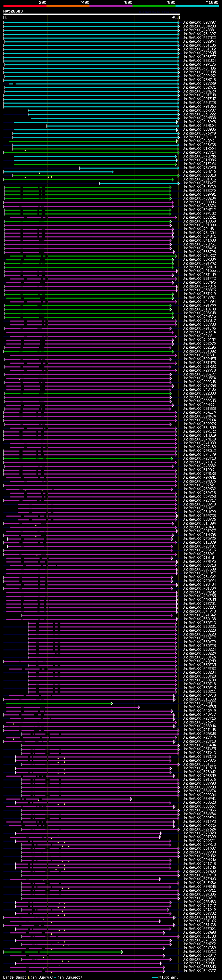Image resolution: width=222 pixels, height=980 pixels.
Task: Click hit label UniRef100_Q84WT1
Action: [x=199, y=236]
